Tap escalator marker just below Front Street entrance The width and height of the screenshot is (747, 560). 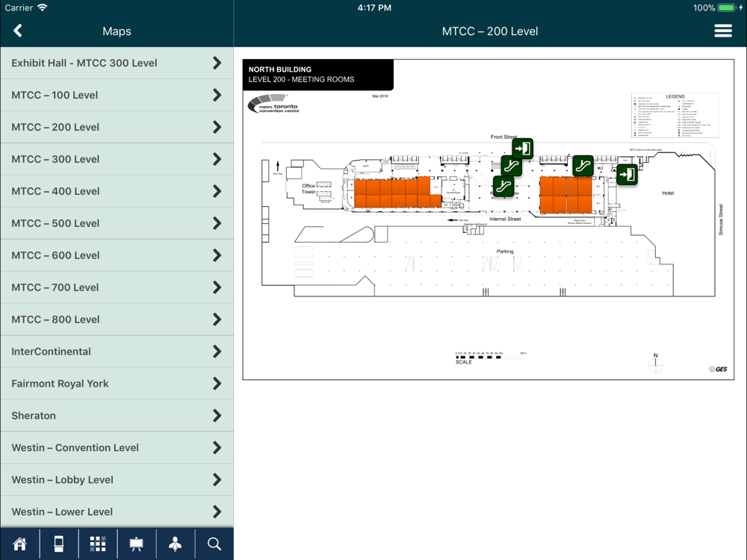tap(511, 167)
